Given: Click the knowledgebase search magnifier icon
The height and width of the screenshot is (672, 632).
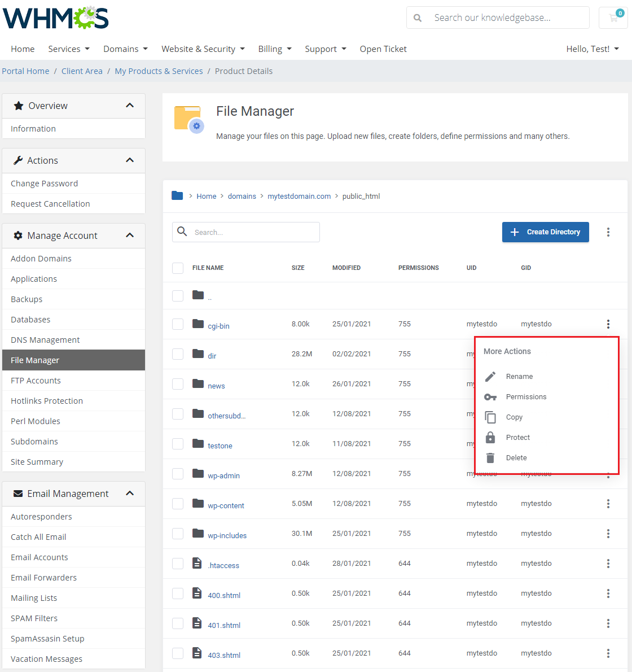Looking at the screenshot, I should point(418,18).
